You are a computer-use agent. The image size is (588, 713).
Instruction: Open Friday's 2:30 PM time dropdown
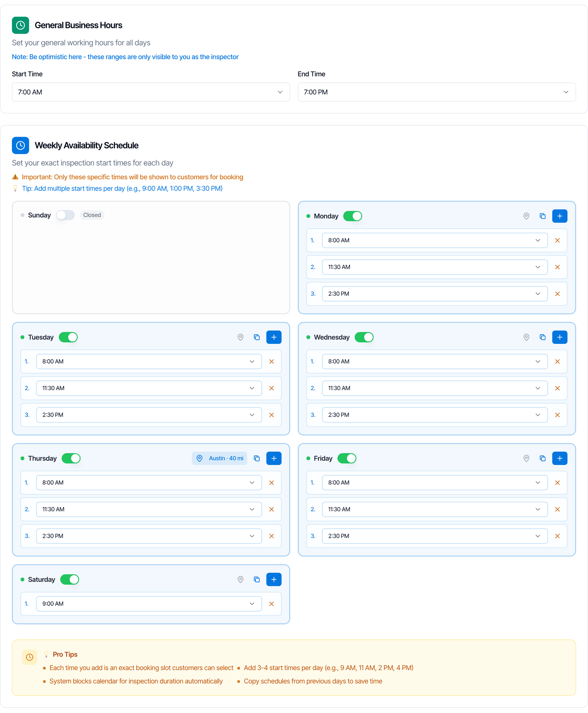(435, 536)
